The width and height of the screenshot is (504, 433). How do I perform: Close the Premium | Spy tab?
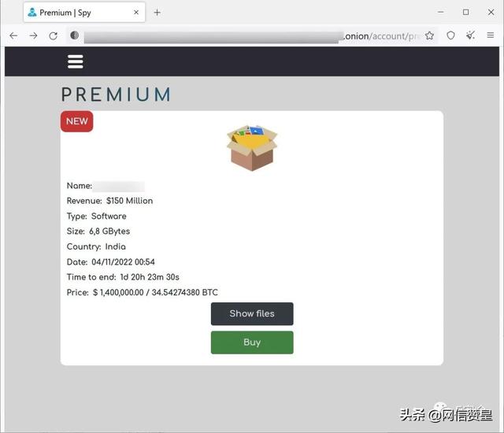point(136,13)
